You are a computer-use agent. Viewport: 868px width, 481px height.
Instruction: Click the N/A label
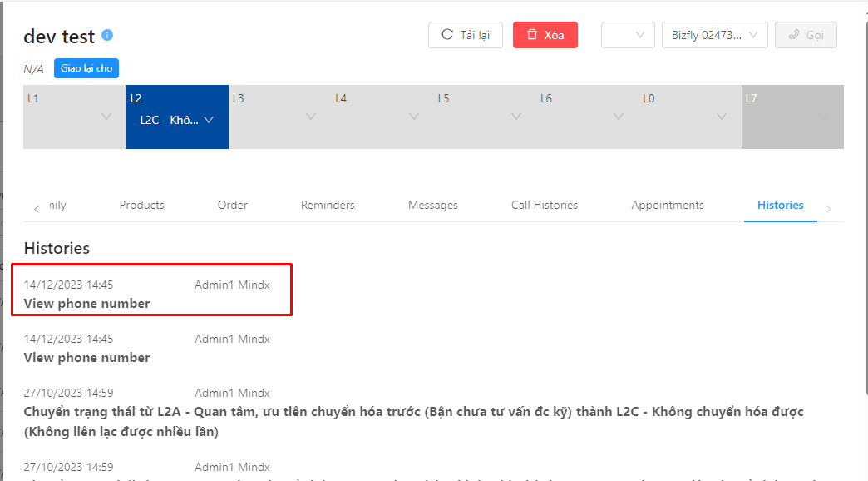[x=33, y=69]
